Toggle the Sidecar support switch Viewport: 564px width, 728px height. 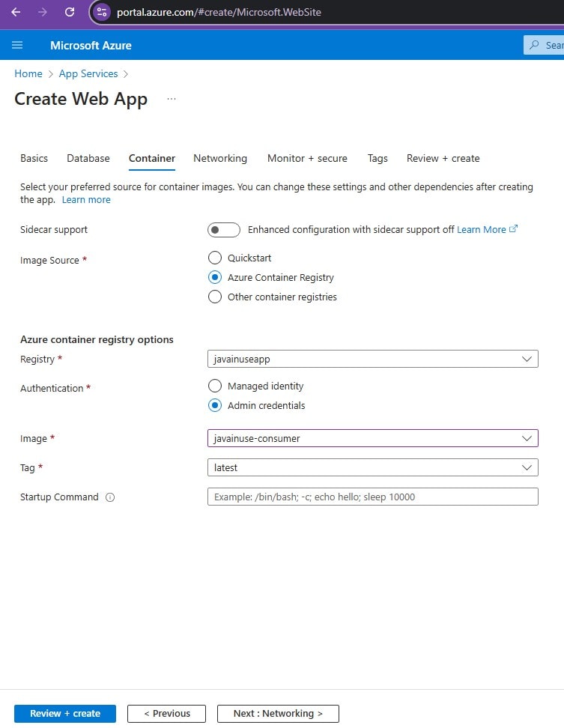[x=224, y=230]
